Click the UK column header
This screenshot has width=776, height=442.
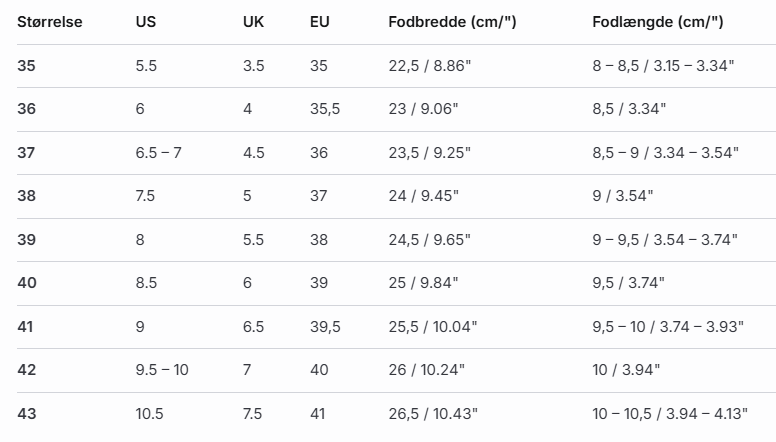pos(254,22)
